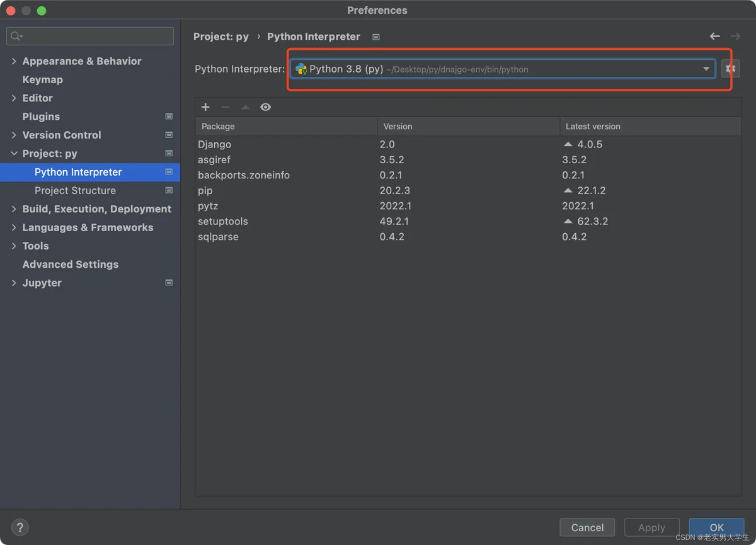Click the project-scope icon beside Plugins
This screenshot has height=545, width=756.
[x=169, y=117]
